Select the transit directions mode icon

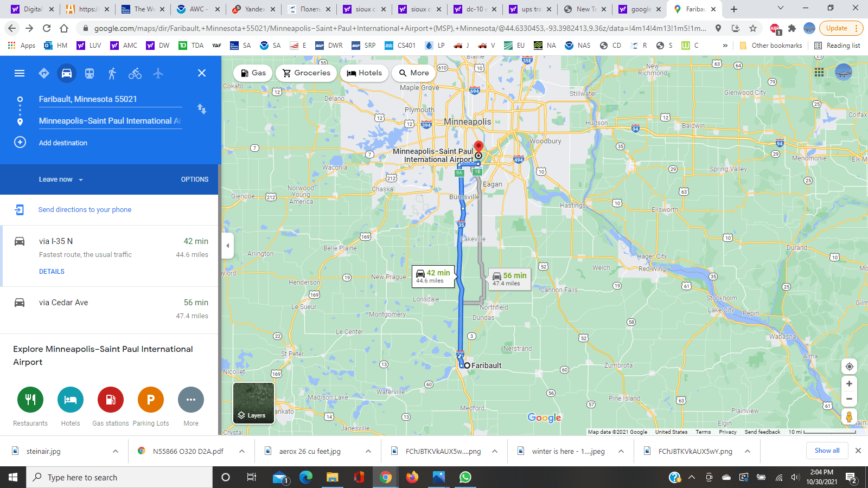[88, 73]
